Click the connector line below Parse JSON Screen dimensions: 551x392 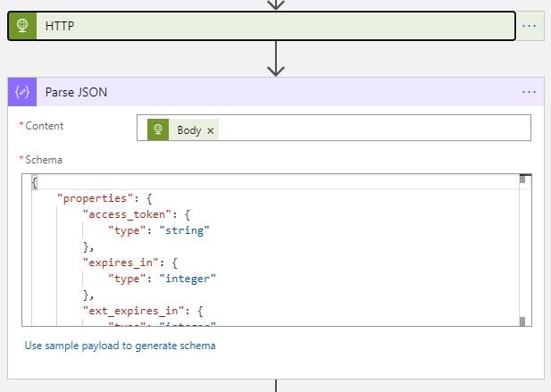point(275,386)
